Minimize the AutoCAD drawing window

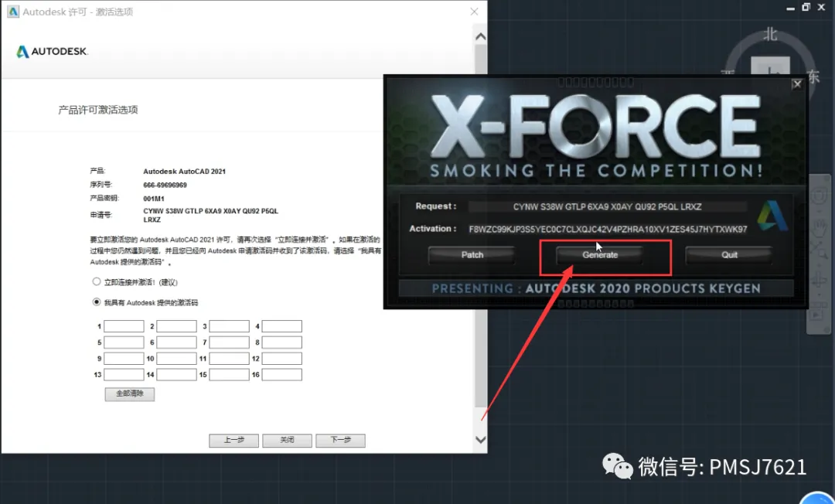click(x=790, y=8)
